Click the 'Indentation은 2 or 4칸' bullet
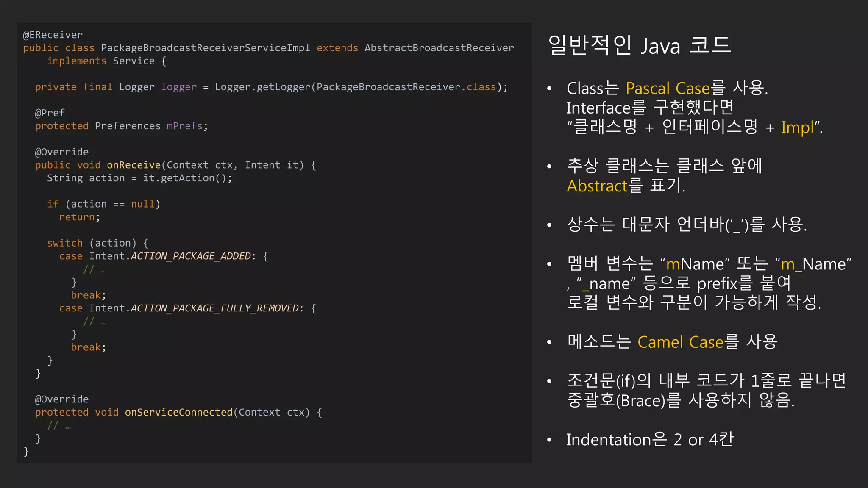Viewport: 868px width, 488px height. [x=650, y=440]
